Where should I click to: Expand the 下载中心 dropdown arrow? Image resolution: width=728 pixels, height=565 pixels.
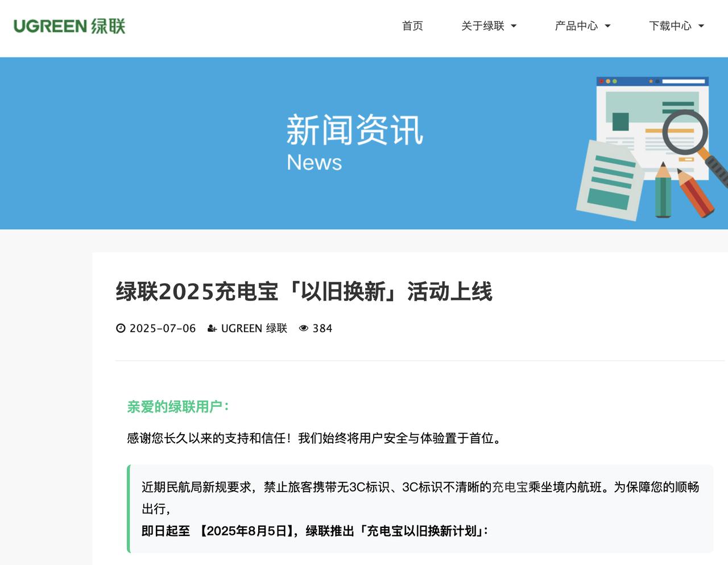tap(701, 26)
